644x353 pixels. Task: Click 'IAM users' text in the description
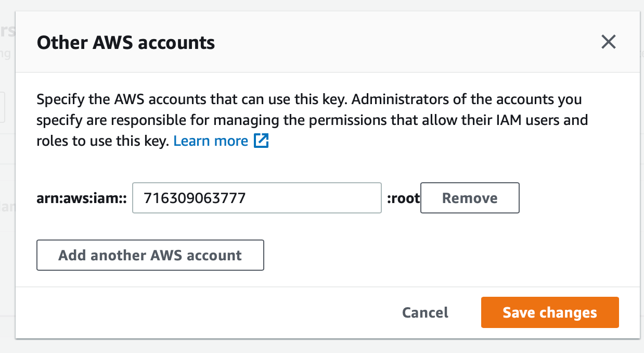pos(527,120)
